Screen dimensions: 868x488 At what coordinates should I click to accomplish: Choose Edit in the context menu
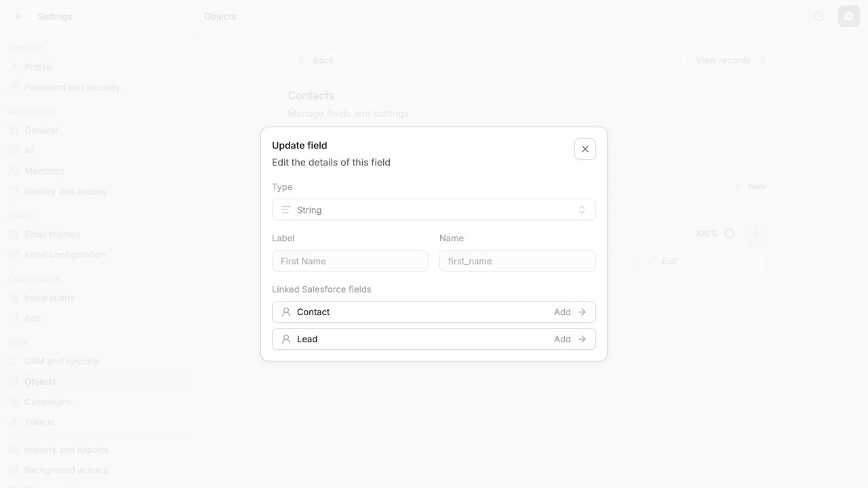(702, 261)
